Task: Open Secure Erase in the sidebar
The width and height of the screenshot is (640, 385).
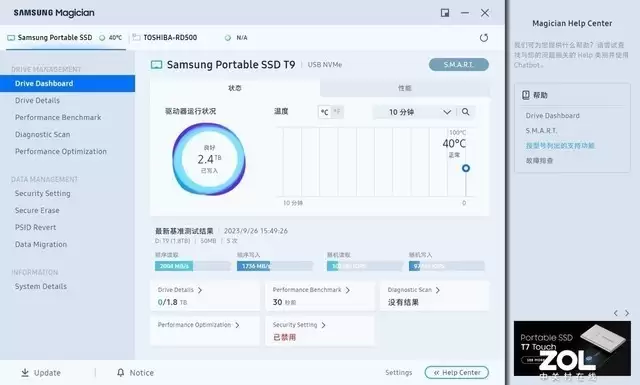Action: click(x=37, y=211)
